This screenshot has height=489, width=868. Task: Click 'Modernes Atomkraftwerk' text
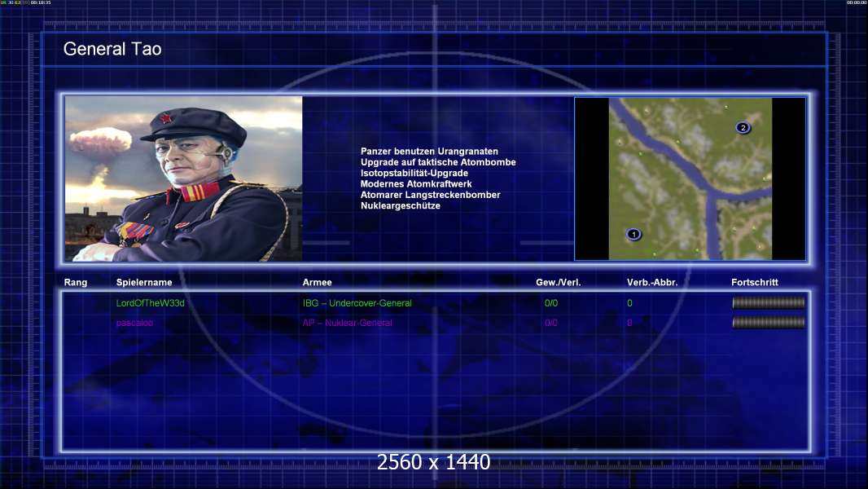416,184
